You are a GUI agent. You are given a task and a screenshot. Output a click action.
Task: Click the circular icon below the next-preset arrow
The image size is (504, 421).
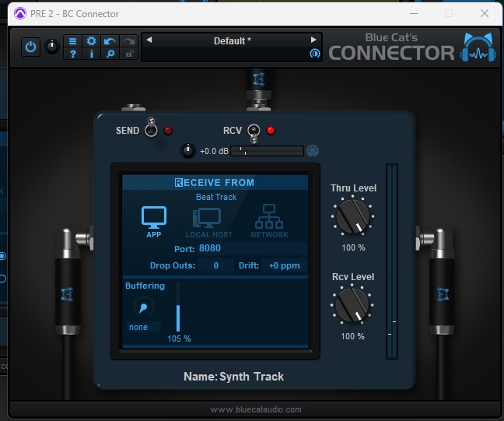(x=314, y=53)
